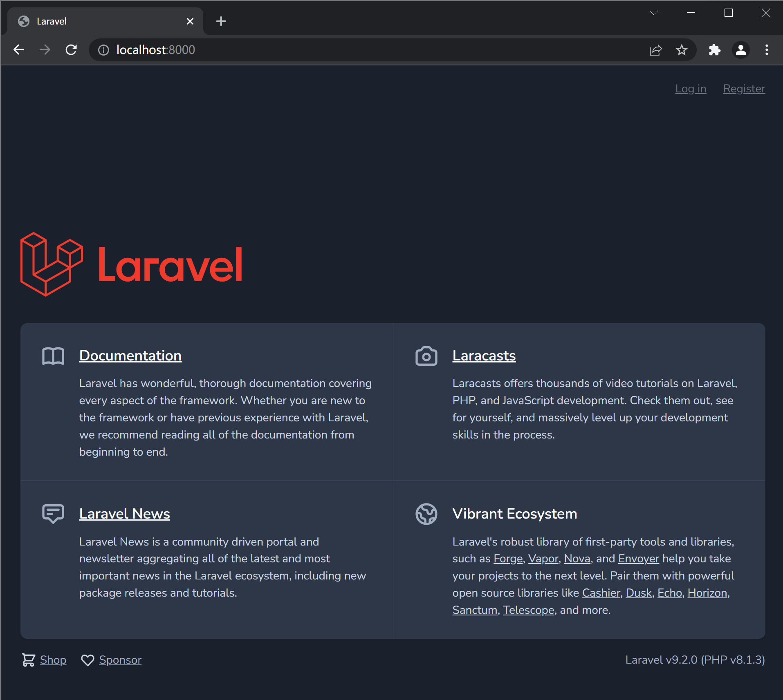Open the browser profile avatar
The height and width of the screenshot is (700, 783).
[741, 50]
